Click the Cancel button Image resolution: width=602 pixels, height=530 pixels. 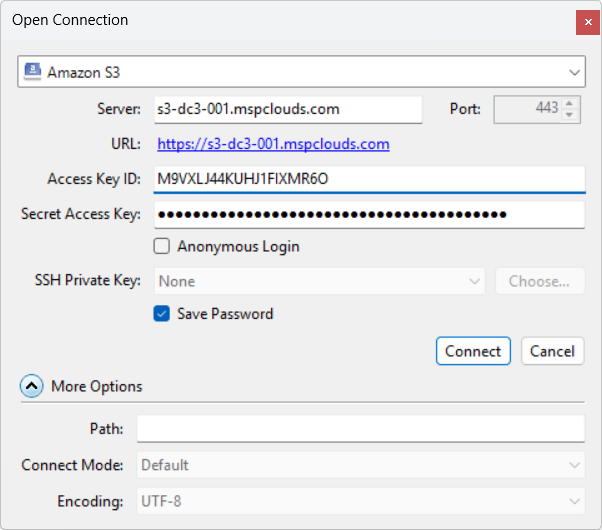[552, 351]
